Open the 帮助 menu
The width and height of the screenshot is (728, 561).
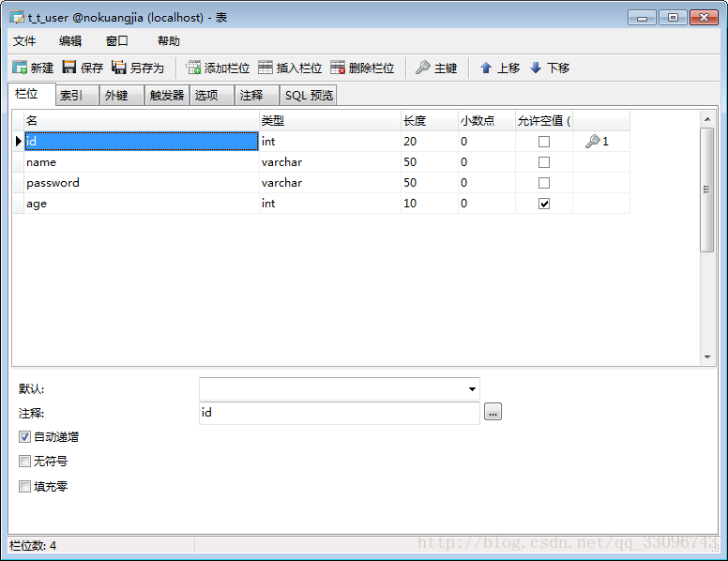[x=169, y=41]
